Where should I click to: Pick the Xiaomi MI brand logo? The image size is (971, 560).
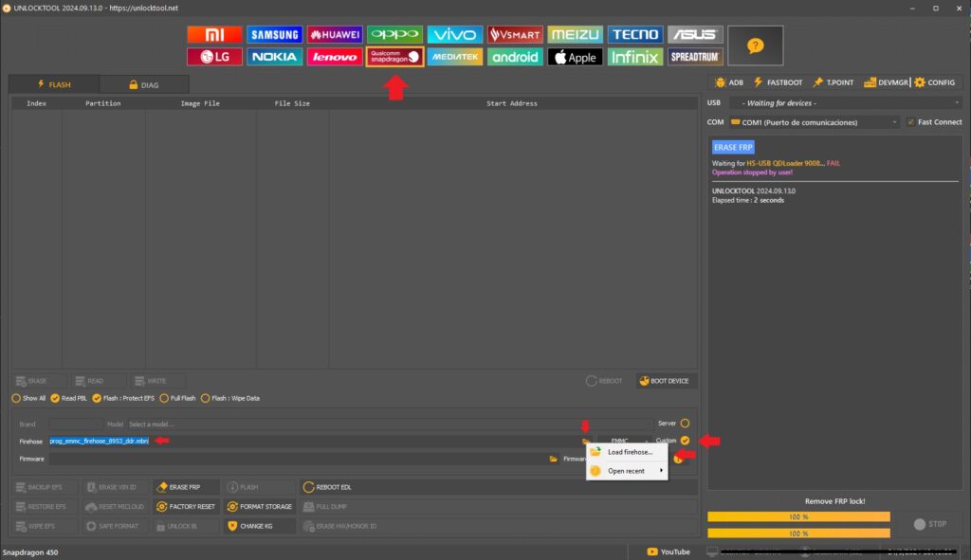(215, 34)
